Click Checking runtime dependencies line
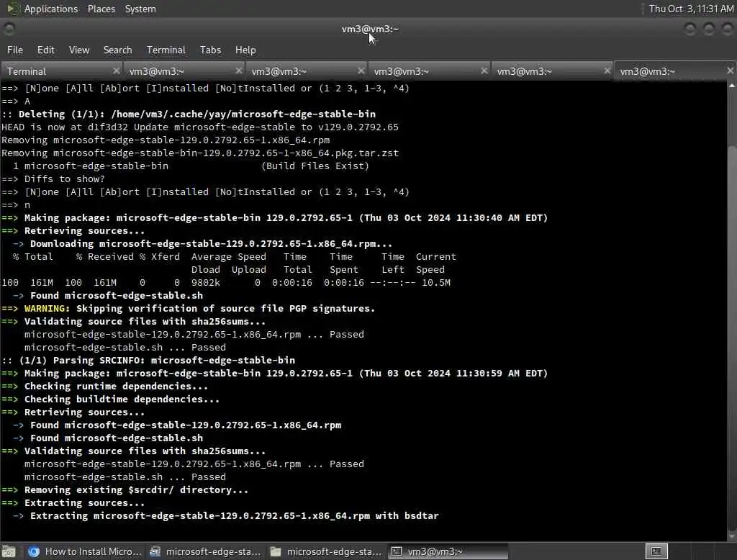Image resolution: width=737 pixels, height=560 pixels. (105, 386)
